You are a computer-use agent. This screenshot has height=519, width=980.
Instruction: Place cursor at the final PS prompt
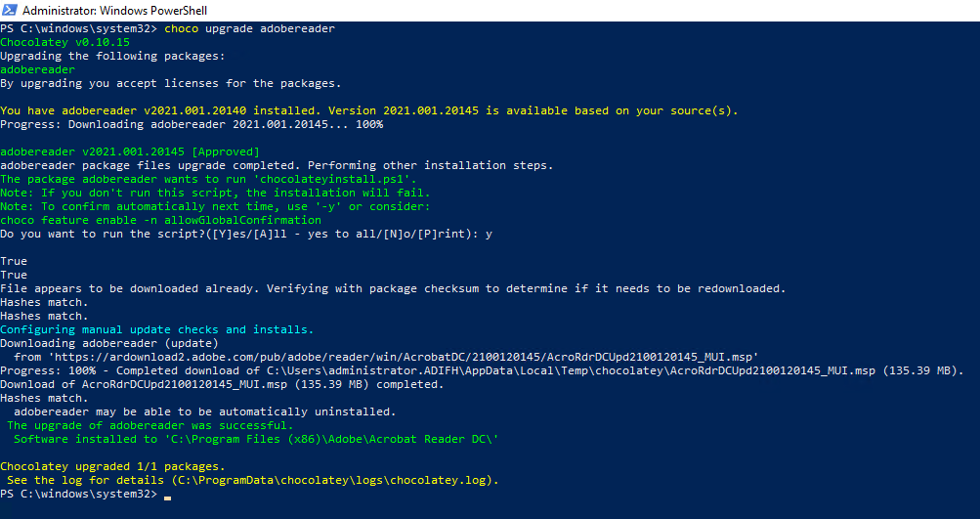pos(167,496)
